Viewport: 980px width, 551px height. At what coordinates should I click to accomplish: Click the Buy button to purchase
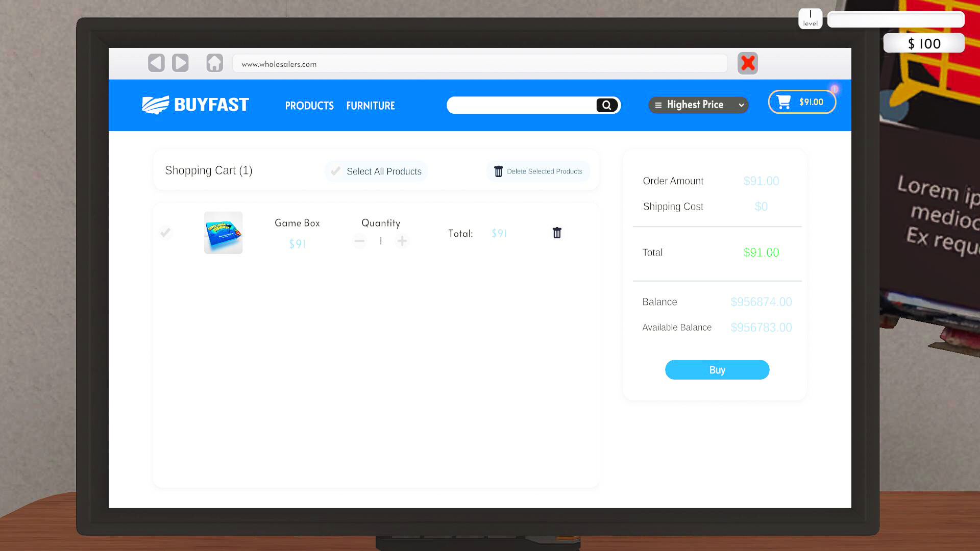(717, 369)
